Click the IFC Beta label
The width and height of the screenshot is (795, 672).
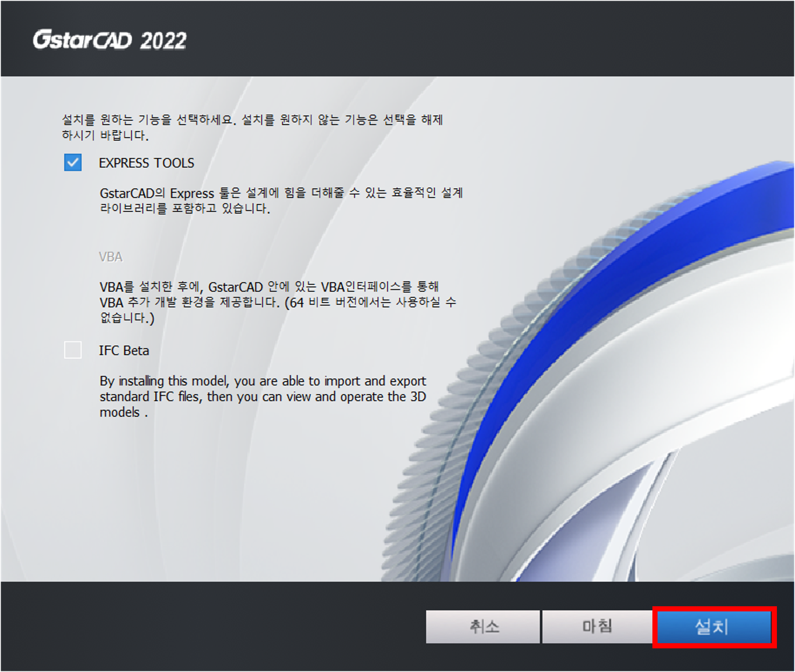124,351
